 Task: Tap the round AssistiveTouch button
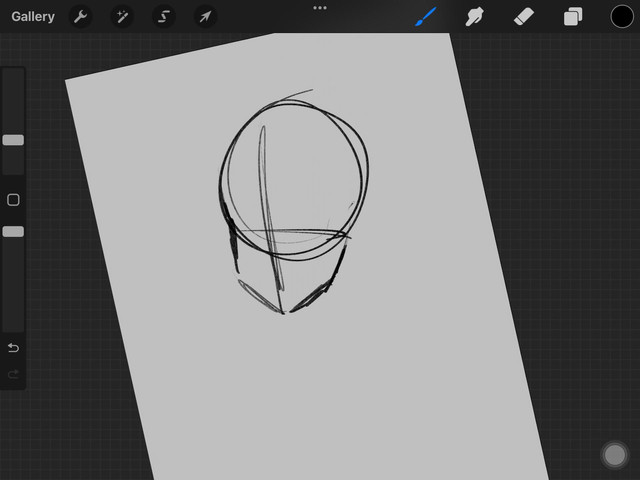point(614,455)
